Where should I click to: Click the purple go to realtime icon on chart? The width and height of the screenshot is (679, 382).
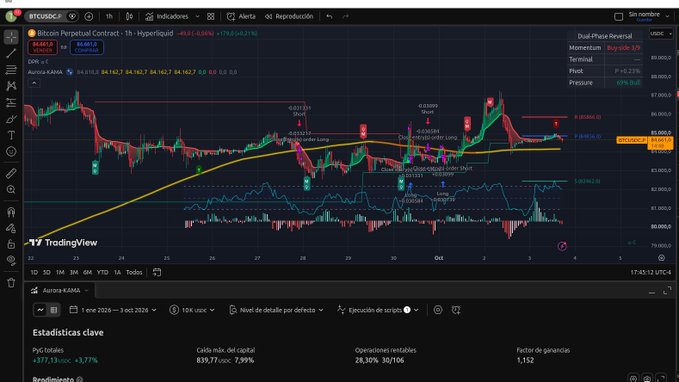(562, 246)
